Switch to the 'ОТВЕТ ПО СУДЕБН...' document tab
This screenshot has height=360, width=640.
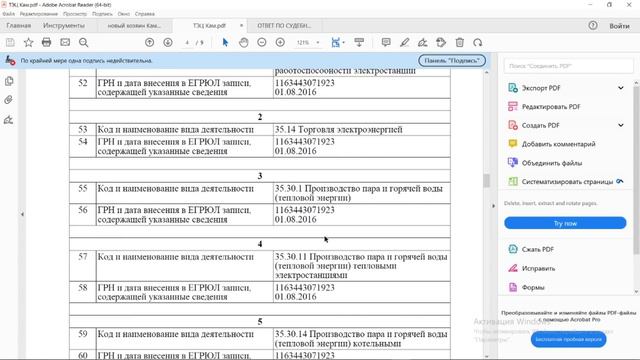coord(284,26)
